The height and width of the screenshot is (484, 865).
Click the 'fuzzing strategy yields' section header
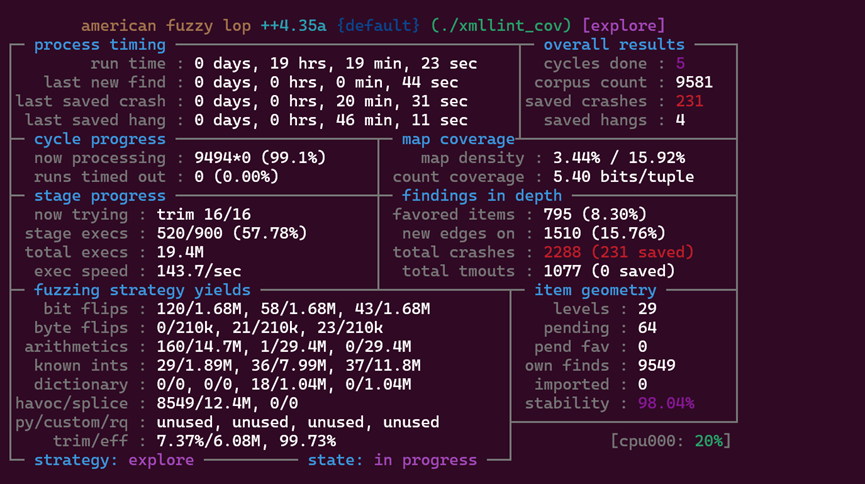pos(142,290)
